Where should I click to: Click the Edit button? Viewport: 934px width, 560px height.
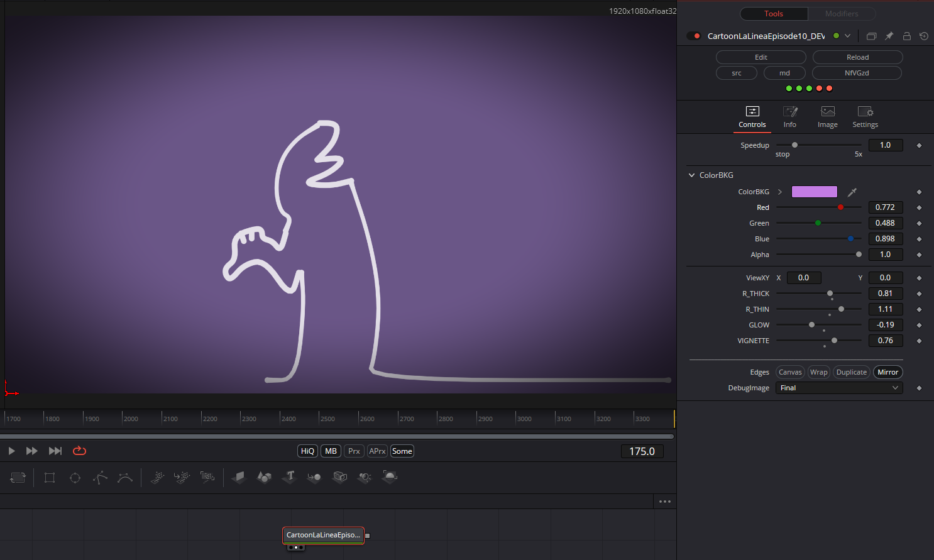tap(761, 57)
